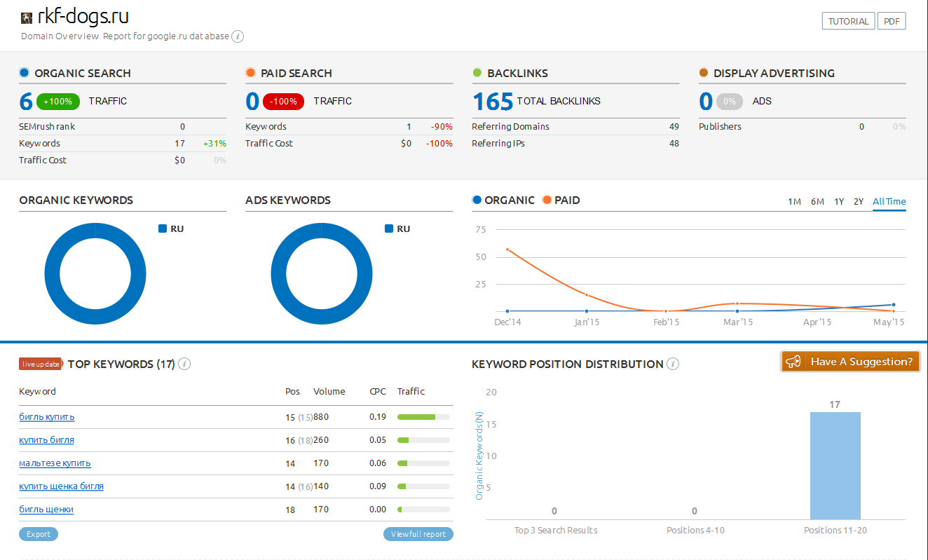This screenshot has width=928, height=560.
Task: Select the 1M time range
Action: tap(794, 202)
